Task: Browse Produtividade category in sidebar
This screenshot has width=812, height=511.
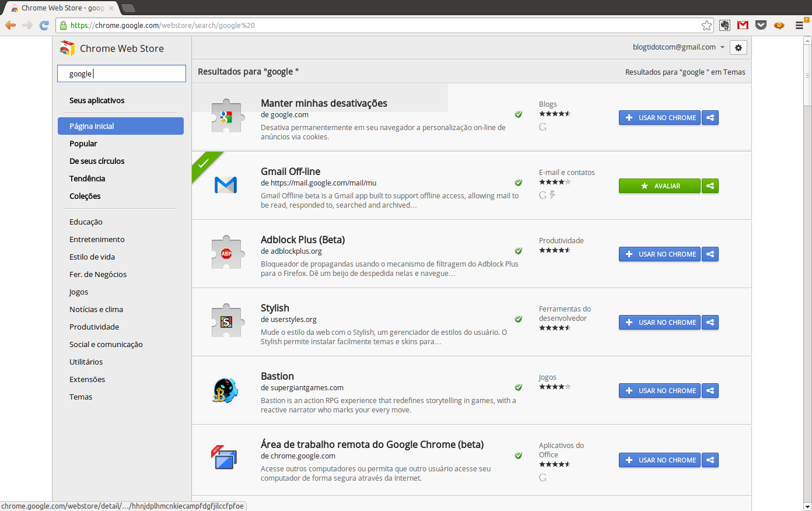Action: 94,327
